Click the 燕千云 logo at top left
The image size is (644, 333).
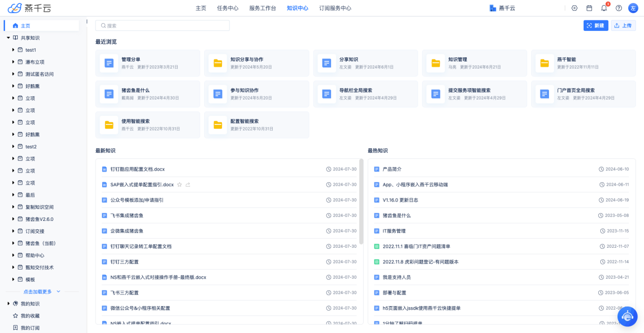pos(29,8)
